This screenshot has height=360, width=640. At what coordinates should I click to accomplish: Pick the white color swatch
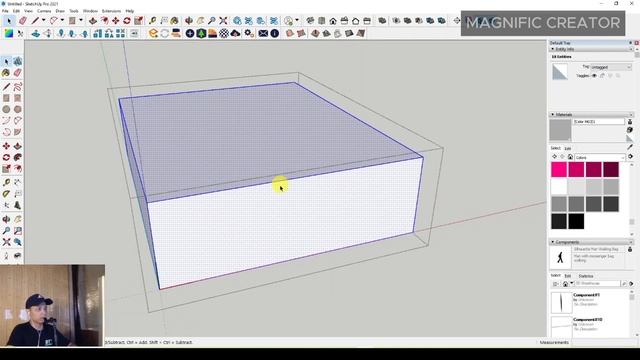pyautogui.click(x=559, y=187)
